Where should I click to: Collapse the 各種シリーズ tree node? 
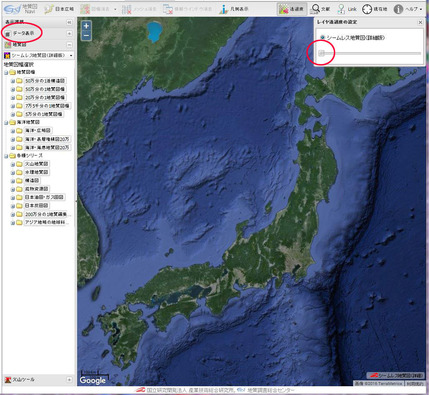pos(6,156)
